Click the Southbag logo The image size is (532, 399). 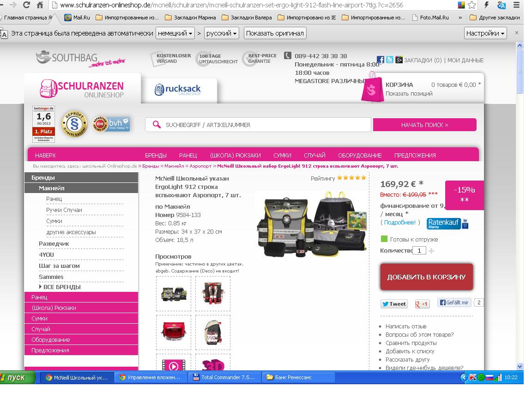click(x=80, y=58)
